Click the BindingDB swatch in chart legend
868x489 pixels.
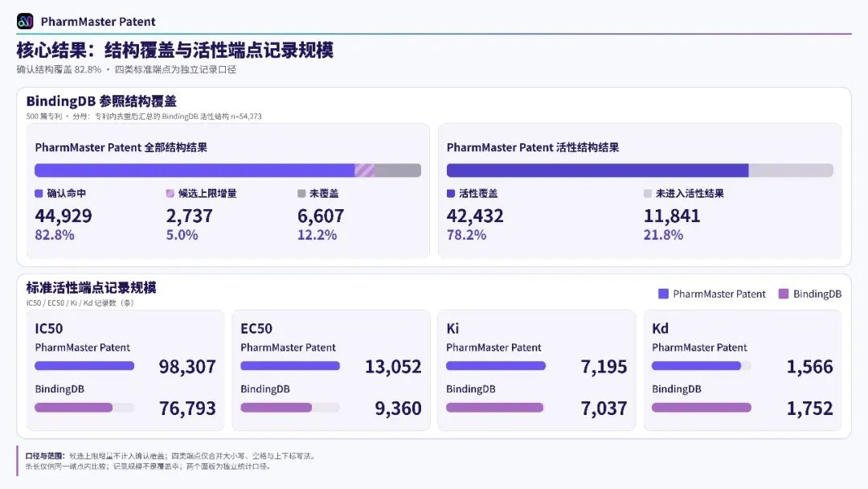coord(784,294)
